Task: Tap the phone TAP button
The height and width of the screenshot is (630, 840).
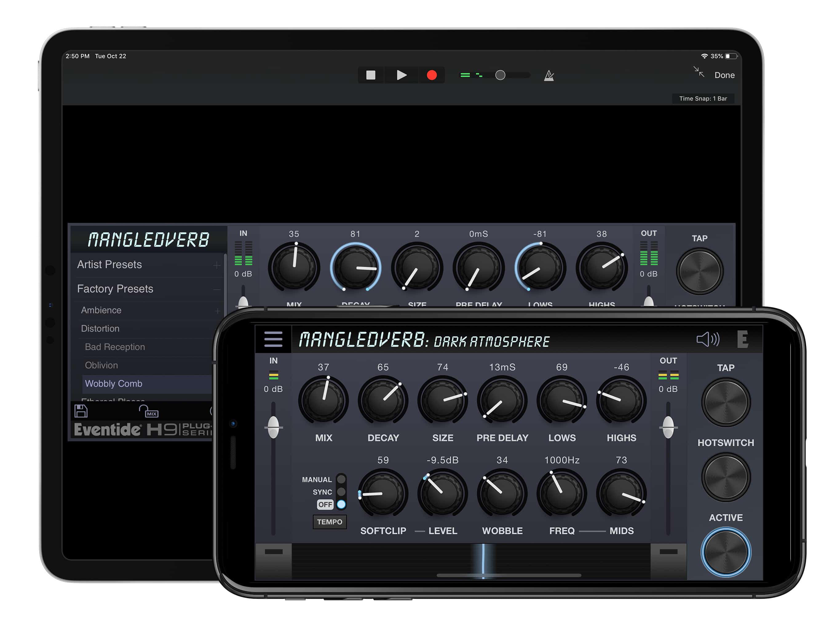Action: pos(726,402)
